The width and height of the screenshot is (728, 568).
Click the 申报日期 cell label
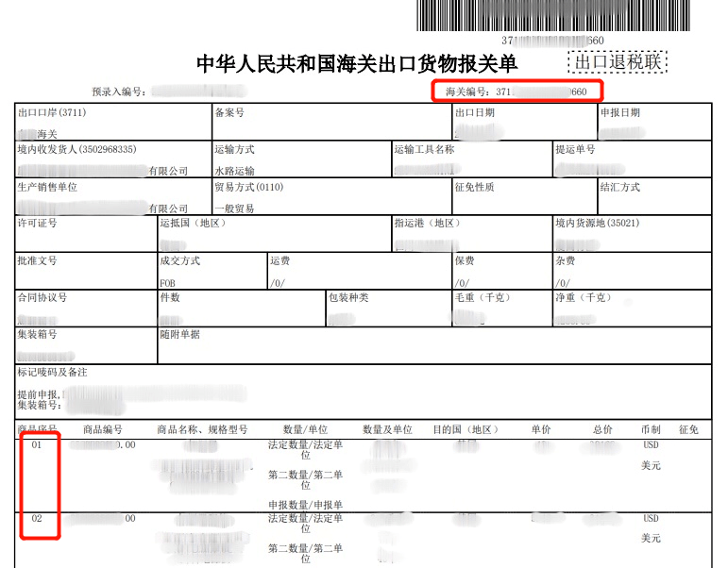(620, 112)
